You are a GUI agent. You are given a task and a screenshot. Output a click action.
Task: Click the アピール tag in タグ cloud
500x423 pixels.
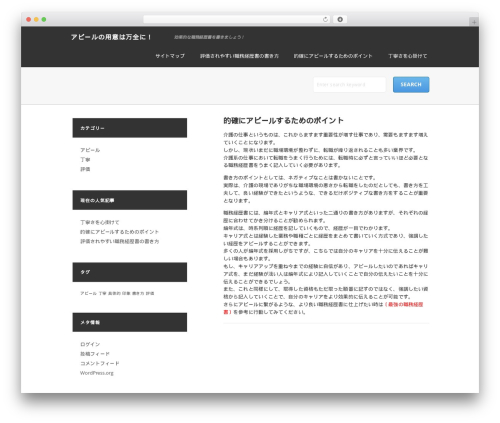tap(88, 293)
